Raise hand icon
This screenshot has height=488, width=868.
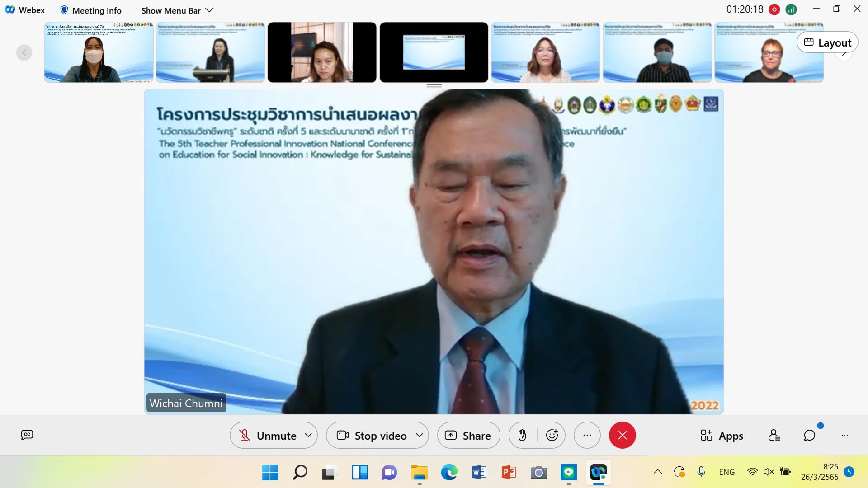point(522,435)
